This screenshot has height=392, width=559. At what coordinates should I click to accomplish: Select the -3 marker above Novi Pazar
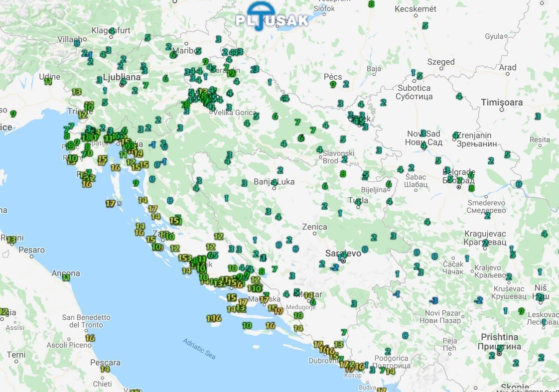434,300
